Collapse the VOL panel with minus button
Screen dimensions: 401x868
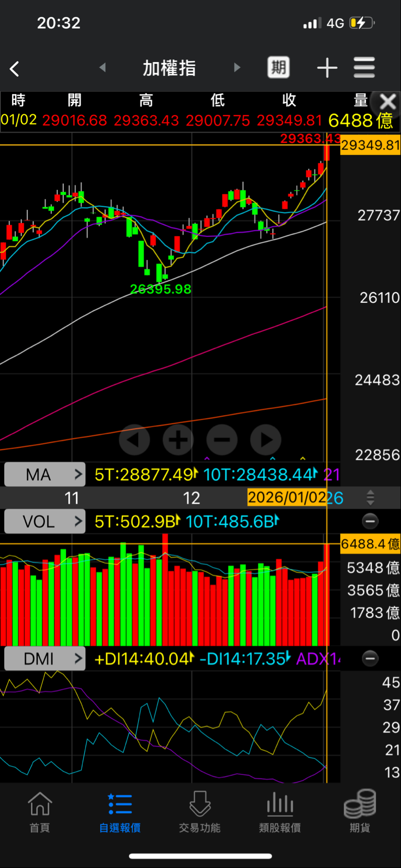[370, 521]
